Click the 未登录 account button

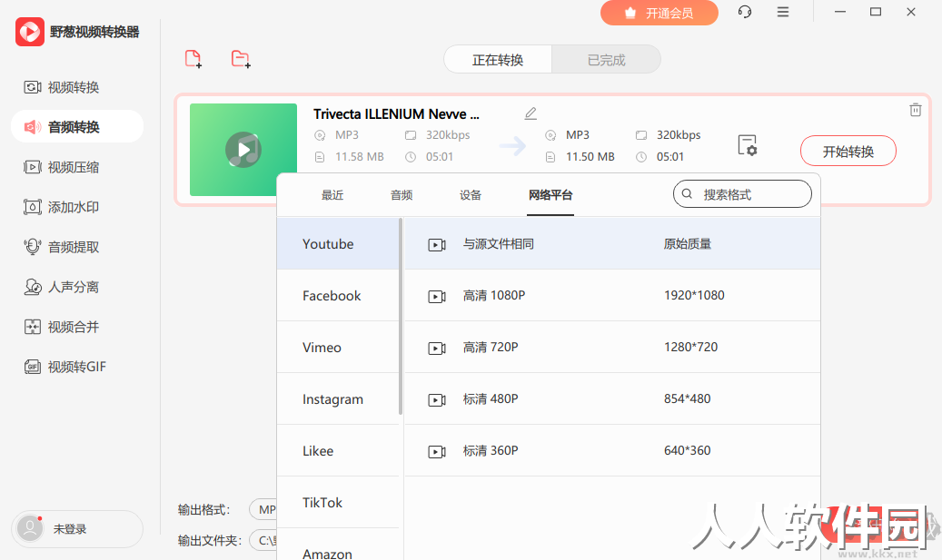(77, 529)
